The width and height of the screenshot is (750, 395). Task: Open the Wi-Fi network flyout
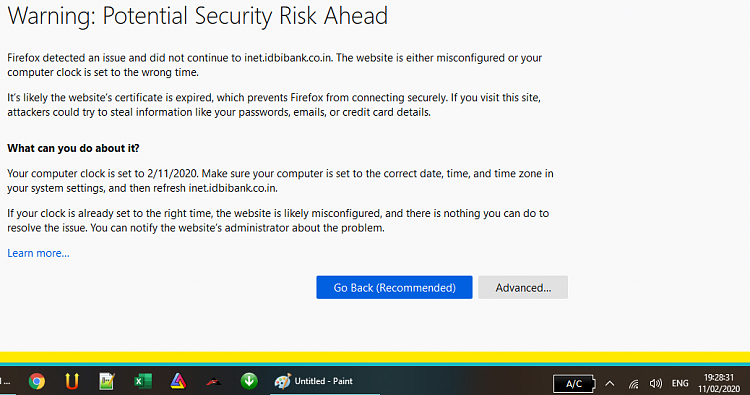tap(633, 384)
